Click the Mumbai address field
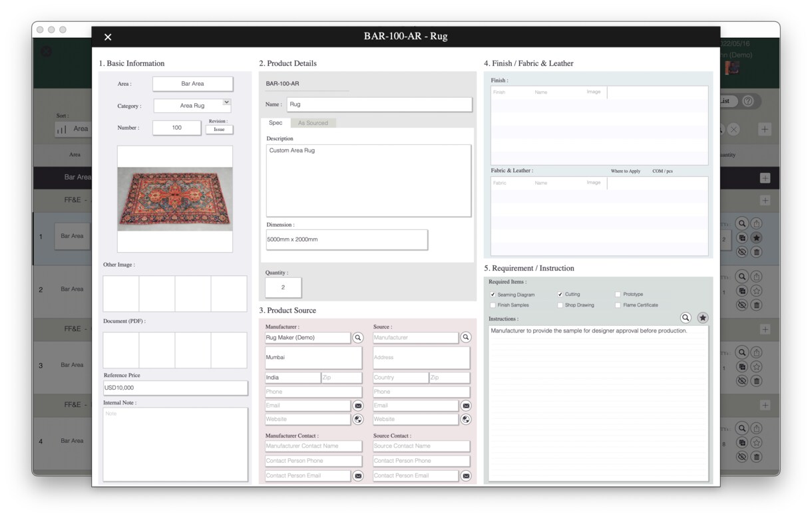The image size is (812, 518). click(313, 358)
